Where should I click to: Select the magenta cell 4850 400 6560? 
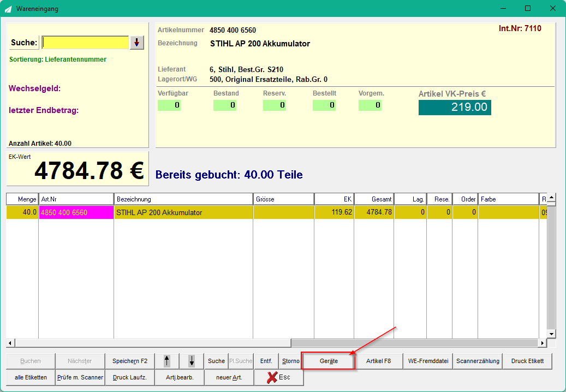tap(76, 212)
